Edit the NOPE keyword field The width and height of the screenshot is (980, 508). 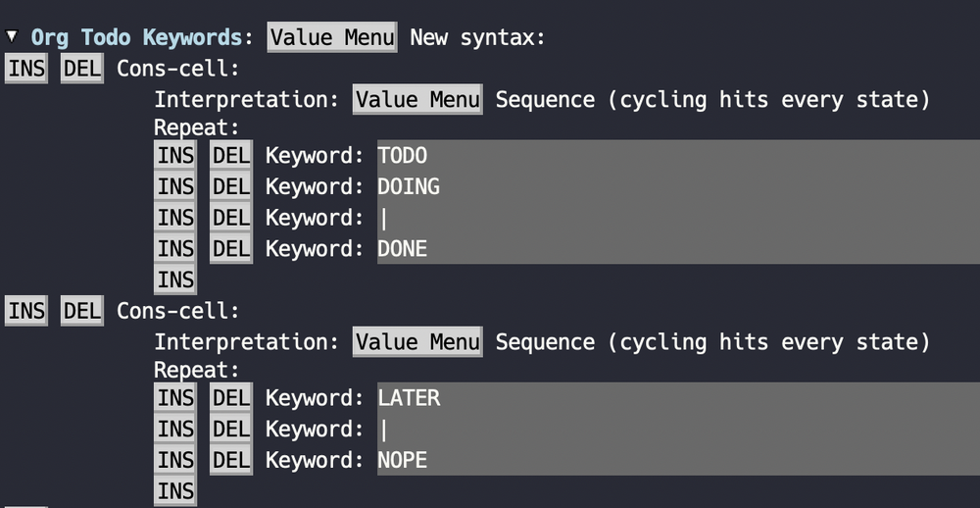coord(588,459)
